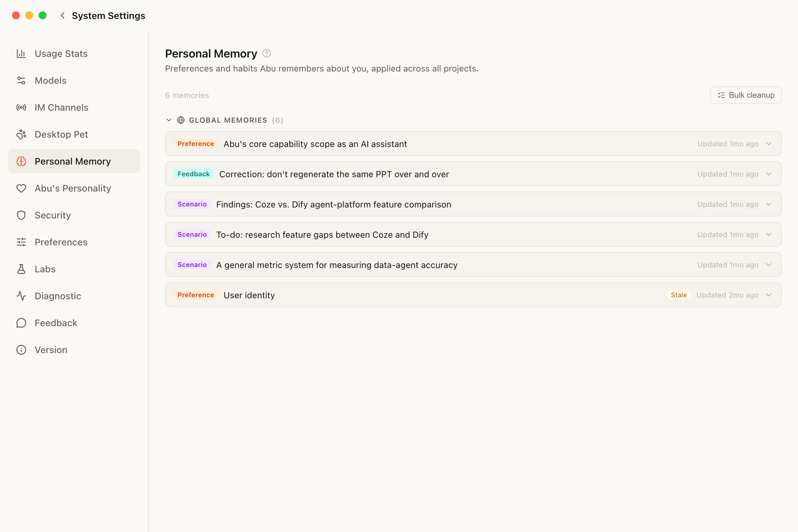798x532 pixels.
Task: Click the Security shield icon
Action: point(21,215)
